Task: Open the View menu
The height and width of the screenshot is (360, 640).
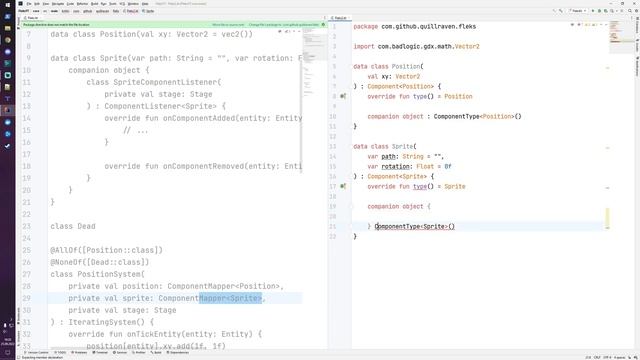Action: [x=46, y=4]
